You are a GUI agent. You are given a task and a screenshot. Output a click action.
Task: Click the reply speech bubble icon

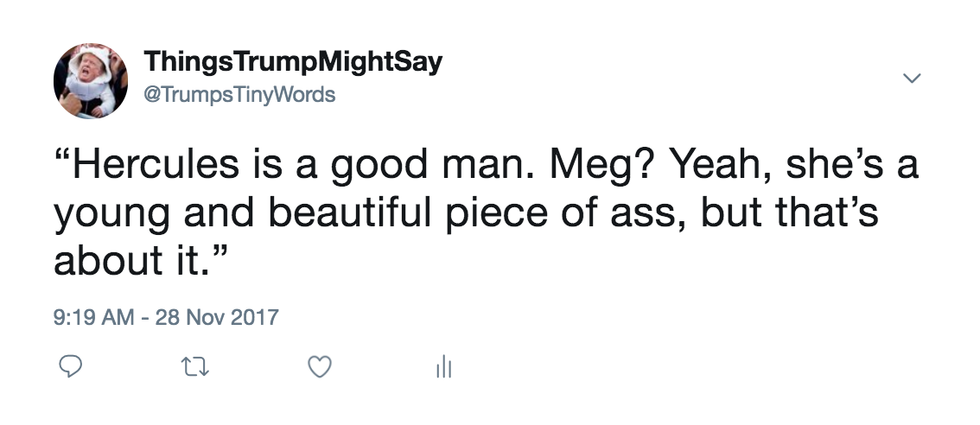69,369
